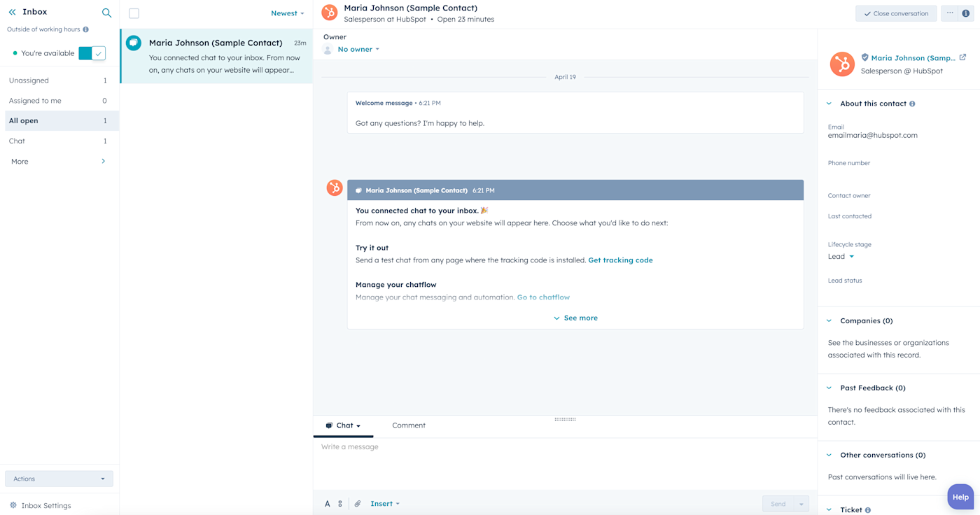Expand message with See more
This screenshot has width=980, height=515.
point(575,318)
